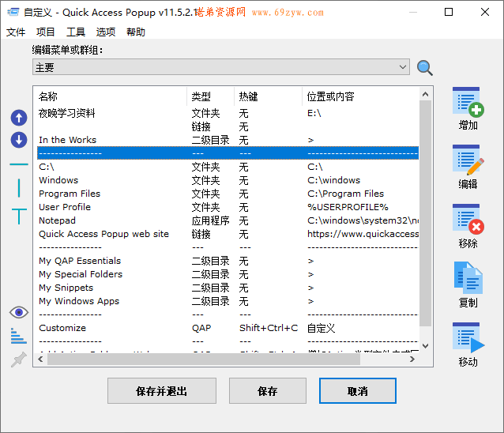Select the Windows folder row

click(228, 180)
